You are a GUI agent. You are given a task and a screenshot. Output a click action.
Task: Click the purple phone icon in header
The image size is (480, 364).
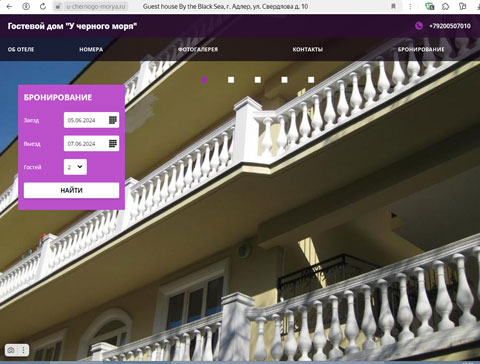click(x=419, y=26)
